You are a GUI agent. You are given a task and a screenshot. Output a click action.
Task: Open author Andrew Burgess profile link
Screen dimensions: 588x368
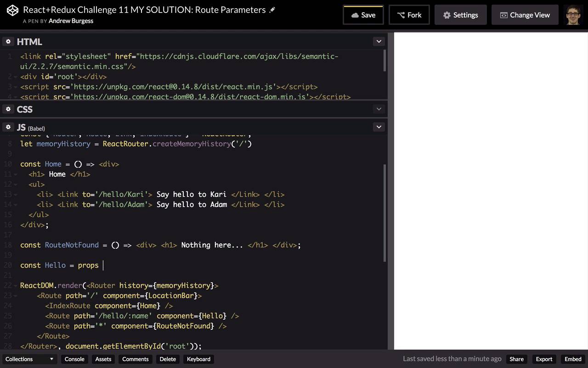click(71, 21)
